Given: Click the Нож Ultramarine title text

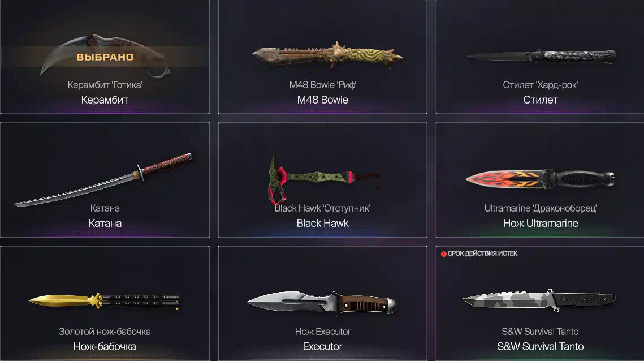Looking at the screenshot, I should click(x=541, y=224).
